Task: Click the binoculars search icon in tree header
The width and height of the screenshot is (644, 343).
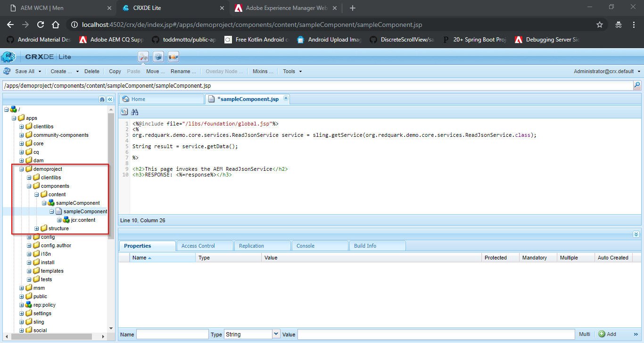Action: 102,99
